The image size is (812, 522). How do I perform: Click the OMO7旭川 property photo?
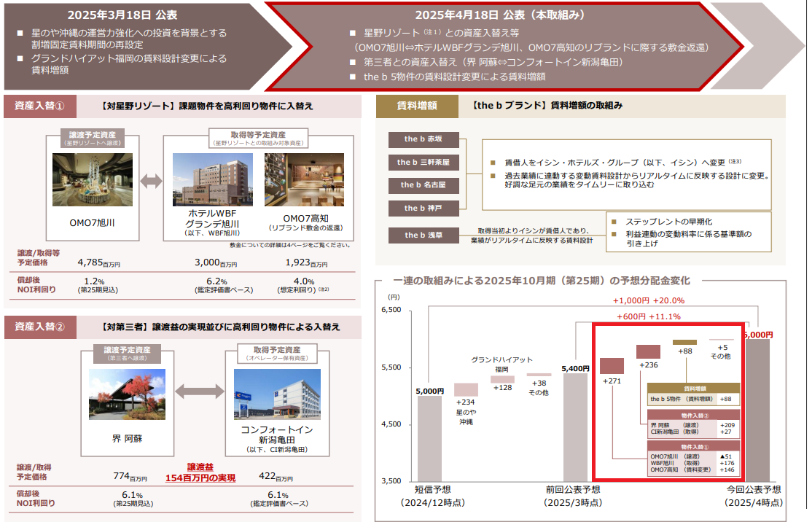coord(92,179)
